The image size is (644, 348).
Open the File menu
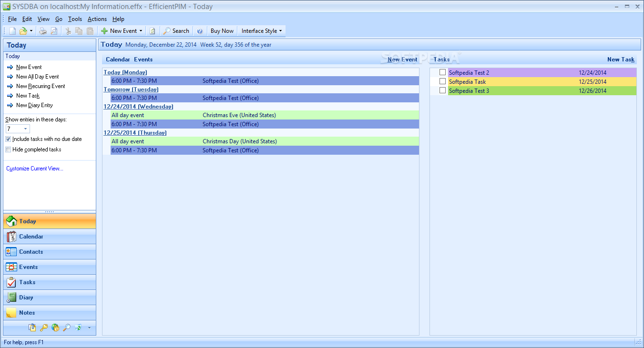point(12,19)
